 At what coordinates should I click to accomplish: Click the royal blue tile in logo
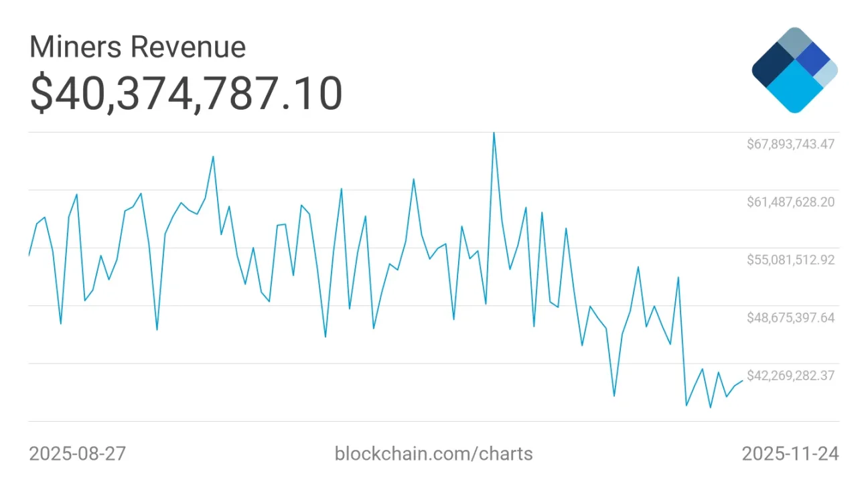click(x=812, y=60)
